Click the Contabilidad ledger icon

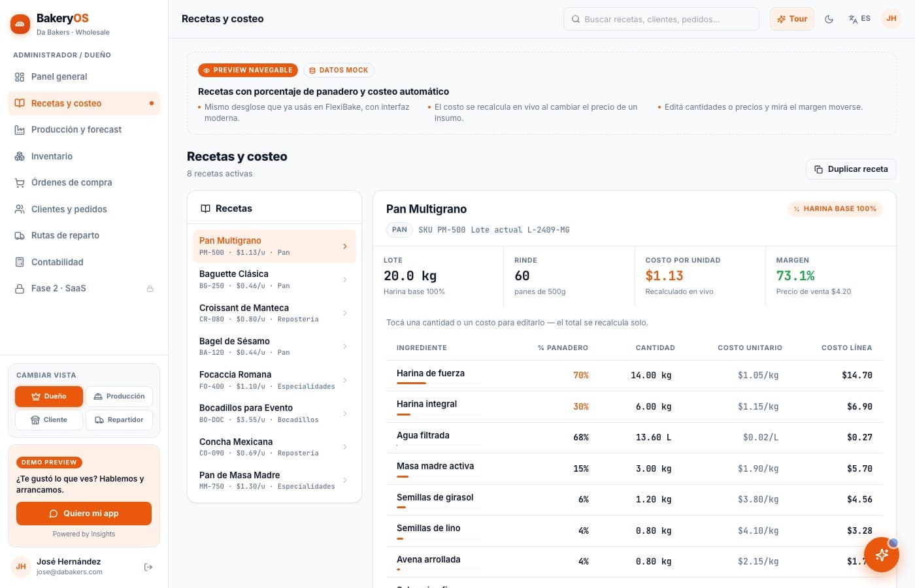point(20,262)
